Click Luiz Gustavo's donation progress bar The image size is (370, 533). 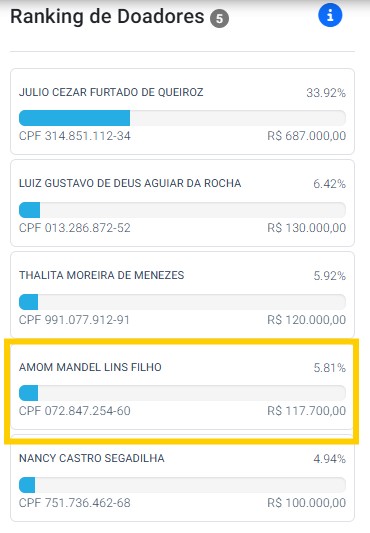182,210
